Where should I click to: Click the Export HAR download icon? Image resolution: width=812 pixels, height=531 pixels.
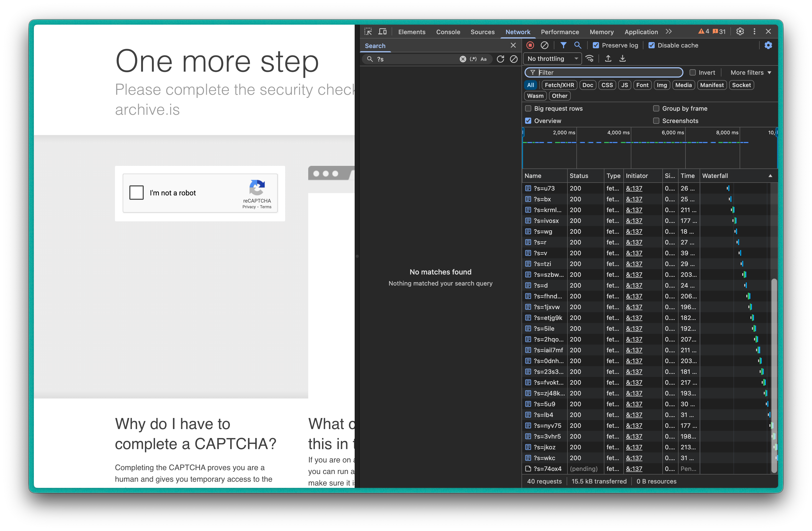[x=623, y=59]
